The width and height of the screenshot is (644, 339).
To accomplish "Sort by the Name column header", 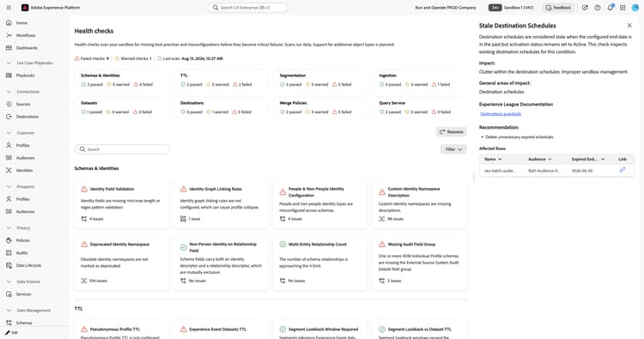I will [x=493, y=159].
